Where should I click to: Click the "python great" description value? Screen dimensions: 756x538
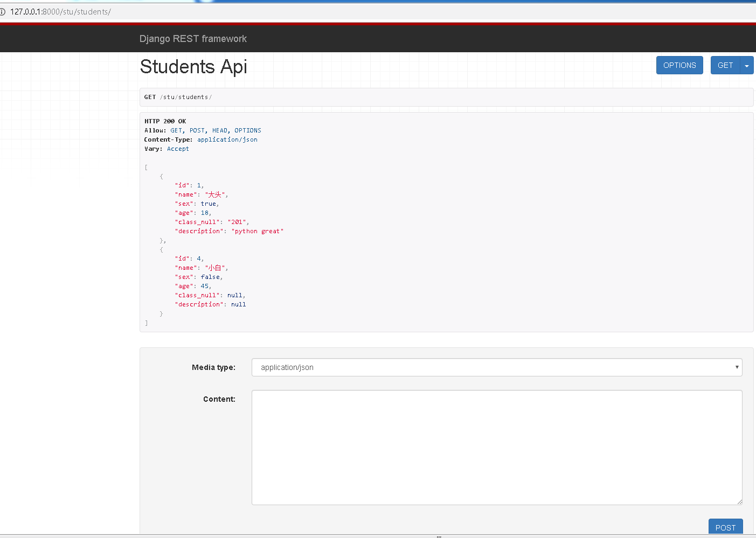pyautogui.click(x=258, y=231)
